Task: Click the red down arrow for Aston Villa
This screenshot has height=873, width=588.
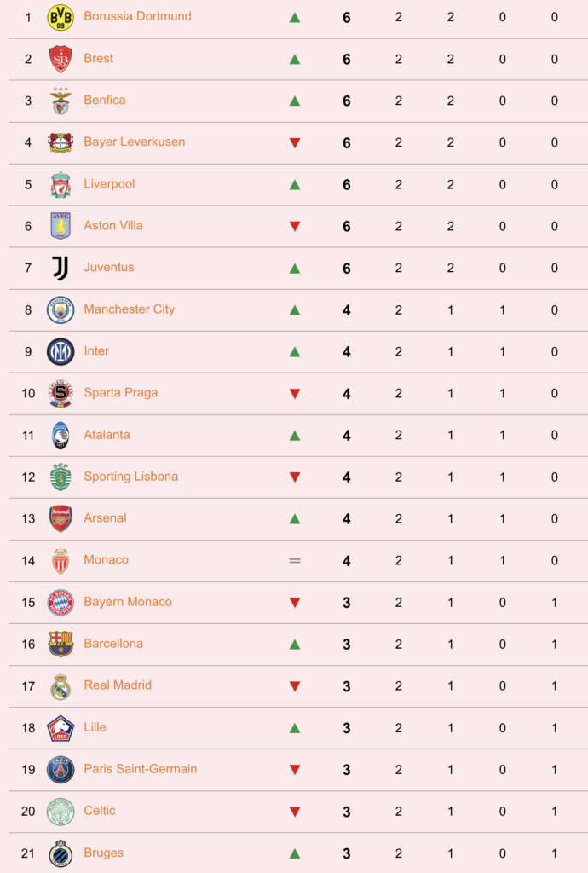Action: point(295,226)
